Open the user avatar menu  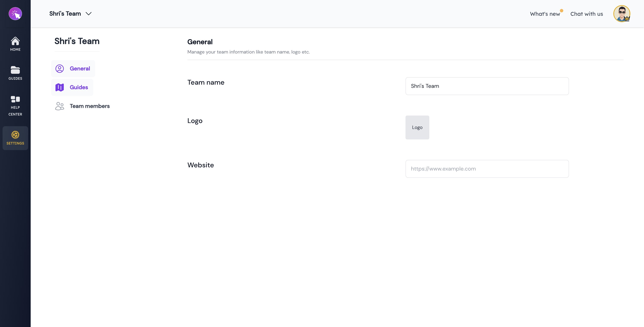(x=621, y=14)
